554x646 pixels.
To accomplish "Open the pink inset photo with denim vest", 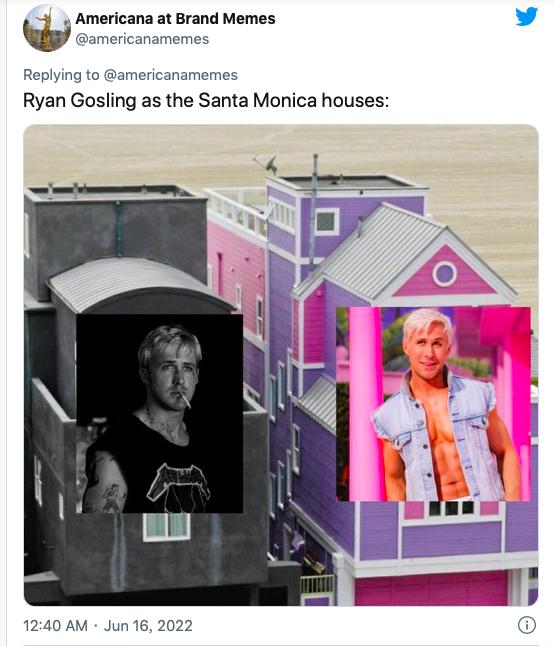I will coord(433,404).
